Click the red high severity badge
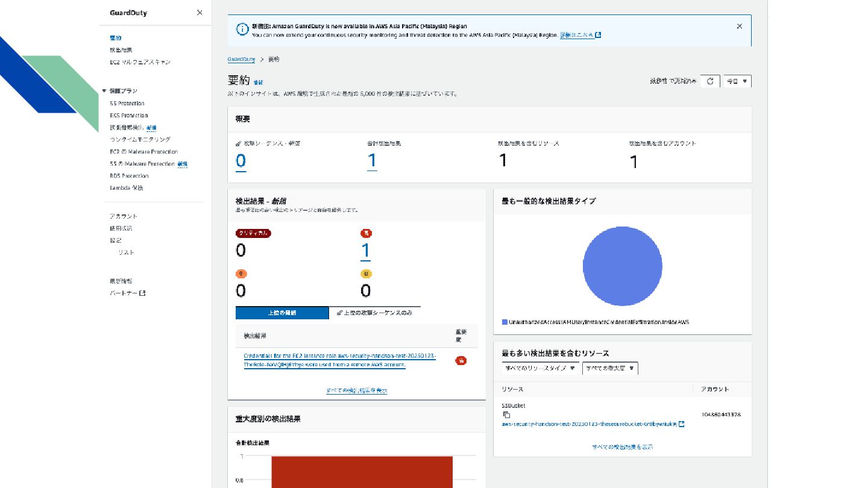This screenshot has width=868, height=488. click(x=366, y=233)
